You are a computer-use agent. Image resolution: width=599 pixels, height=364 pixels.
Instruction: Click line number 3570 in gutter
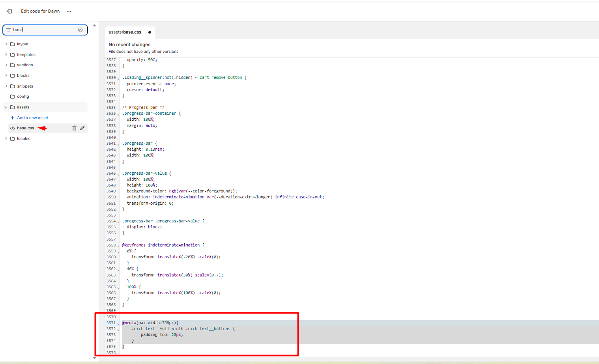pos(111,317)
